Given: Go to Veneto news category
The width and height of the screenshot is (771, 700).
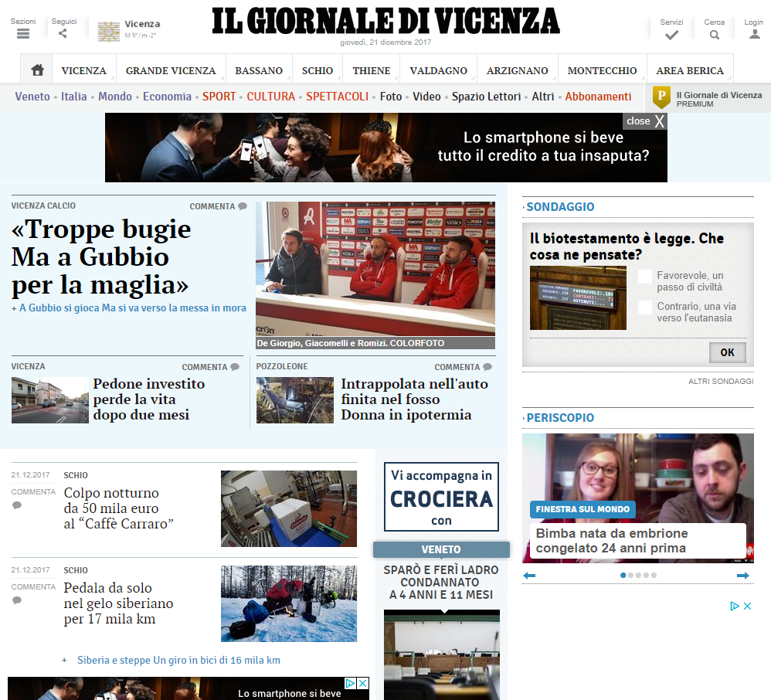Looking at the screenshot, I should (x=32, y=97).
